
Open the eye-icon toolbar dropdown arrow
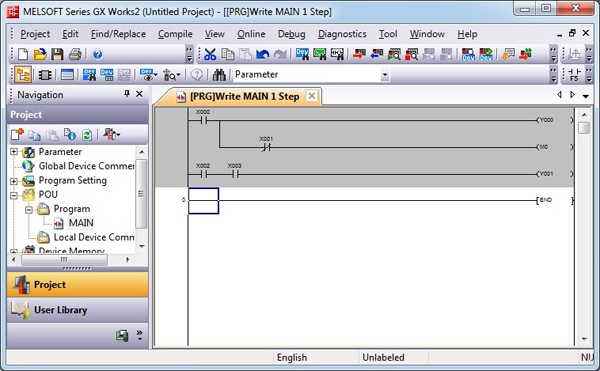(155, 75)
